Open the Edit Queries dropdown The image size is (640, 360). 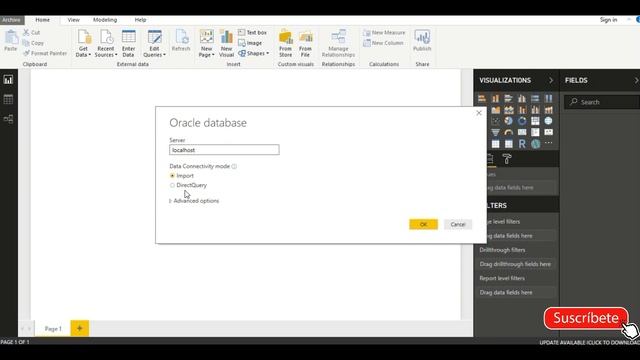pyautogui.click(x=154, y=43)
